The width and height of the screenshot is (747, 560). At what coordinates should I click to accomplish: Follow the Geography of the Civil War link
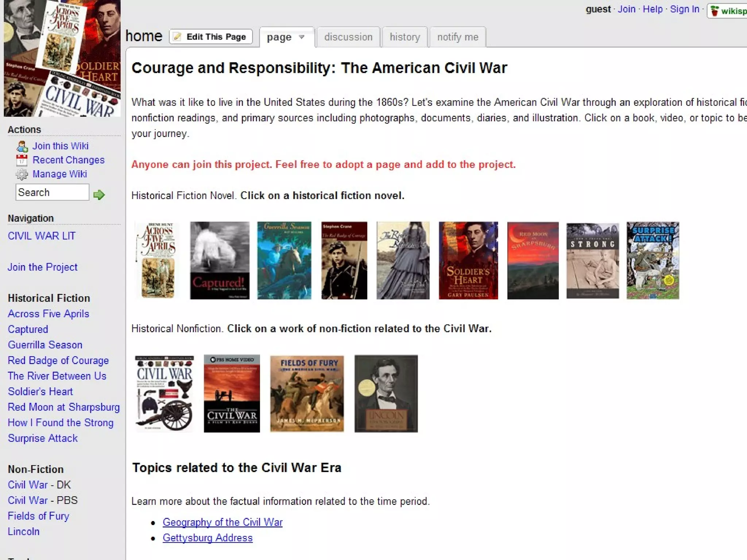(222, 522)
